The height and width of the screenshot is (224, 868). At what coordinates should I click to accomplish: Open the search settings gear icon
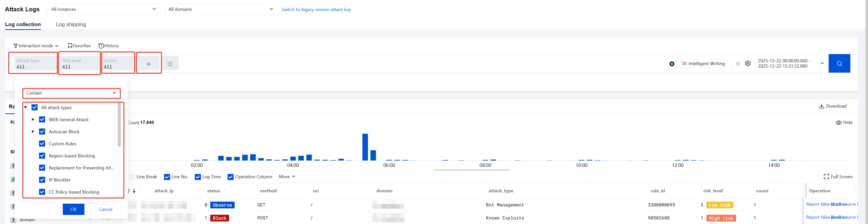(x=748, y=64)
